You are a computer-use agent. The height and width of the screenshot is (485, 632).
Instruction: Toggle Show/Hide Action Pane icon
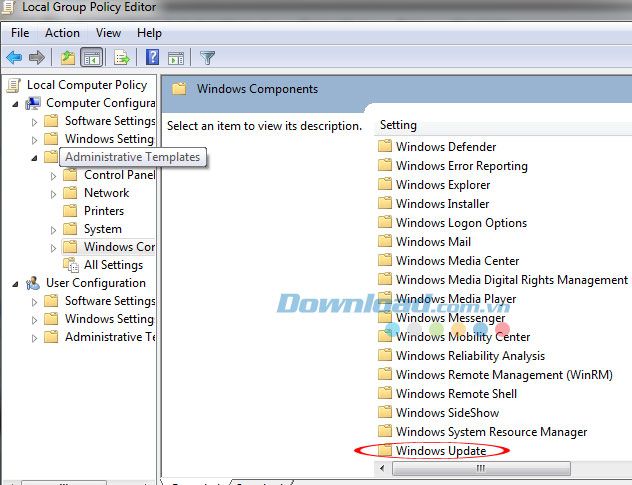(176, 58)
